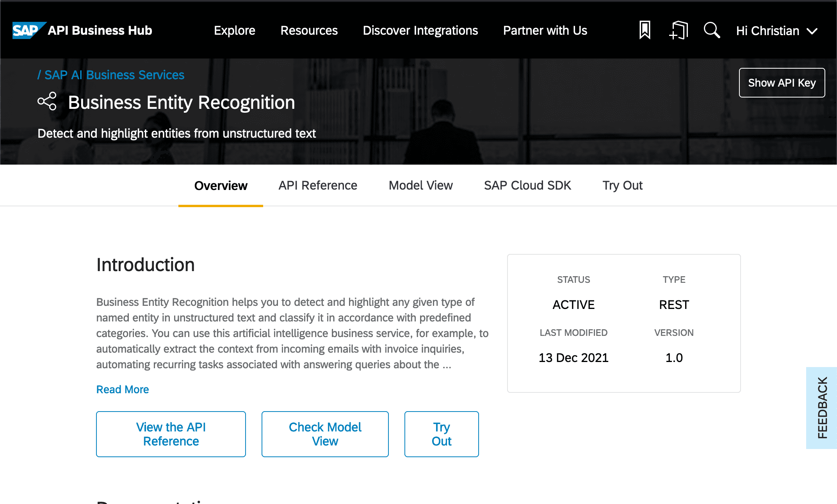Click the 13 Dec 2021 date
The height and width of the screenshot is (504, 837).
(x=573, y=358)
